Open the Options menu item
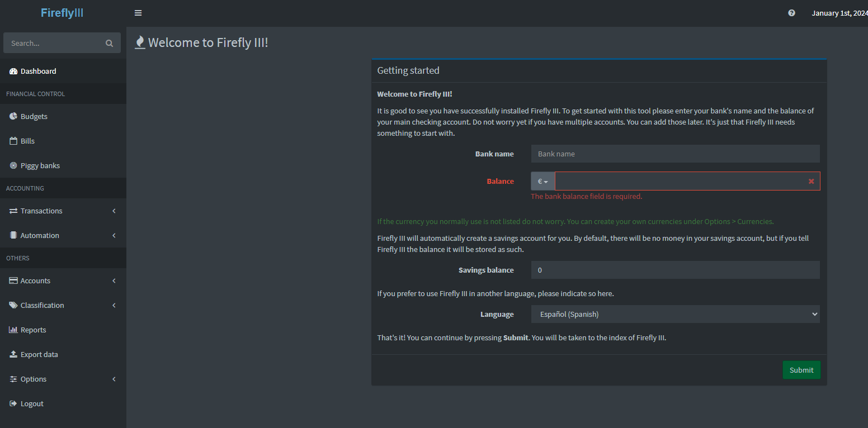 point(34,379)
